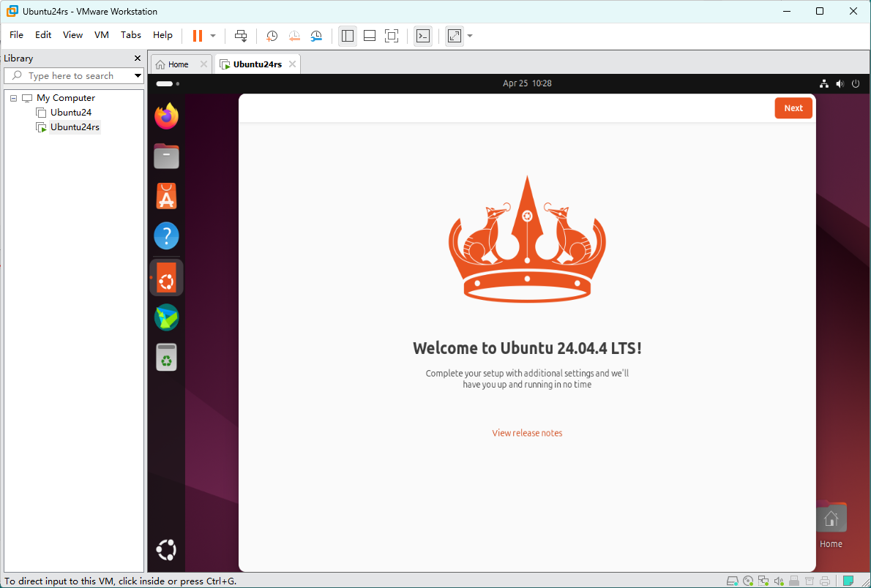Pause the virtual machine with the orange pause button
This screenshot has height=588, width=871.
[x=197, y=36]
